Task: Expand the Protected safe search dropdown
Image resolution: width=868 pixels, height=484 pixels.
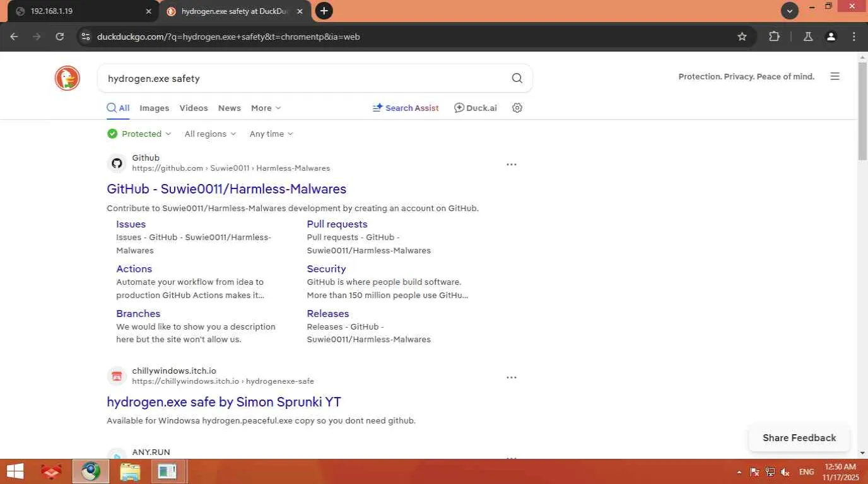Action: 139,134
